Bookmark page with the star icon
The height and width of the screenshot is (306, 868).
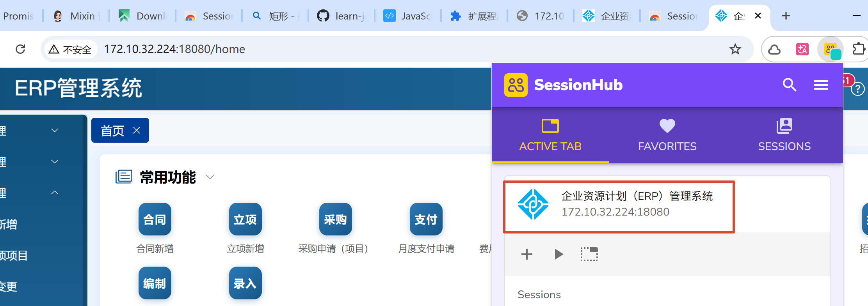[x=735, y=49]
